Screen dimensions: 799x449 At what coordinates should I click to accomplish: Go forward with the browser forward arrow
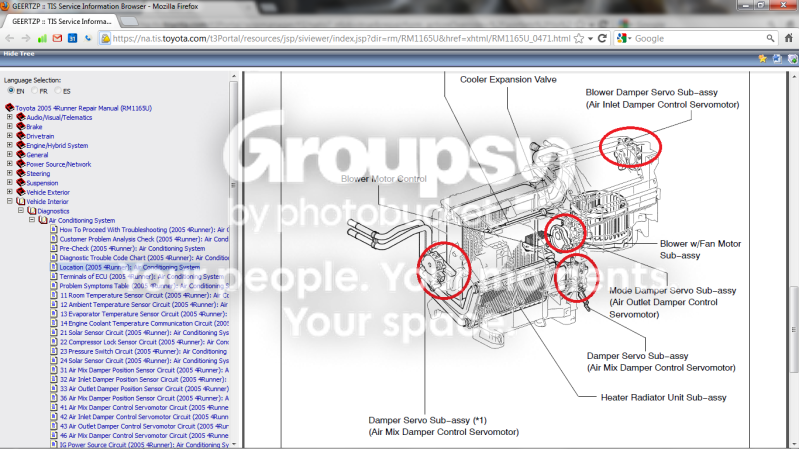26,39
